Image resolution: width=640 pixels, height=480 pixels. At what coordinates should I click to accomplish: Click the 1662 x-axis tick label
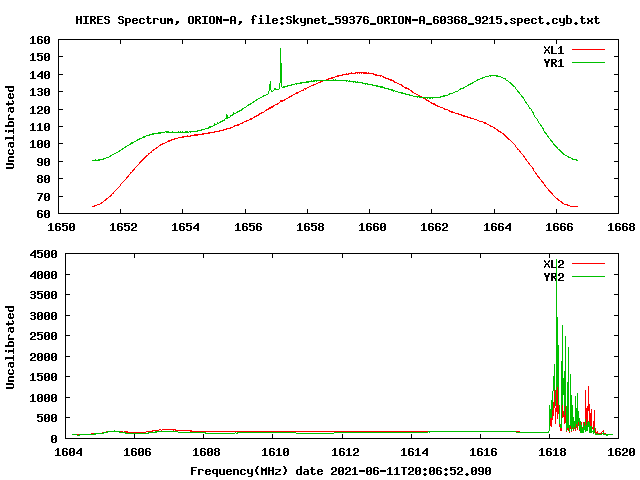[x=434, y=227]
